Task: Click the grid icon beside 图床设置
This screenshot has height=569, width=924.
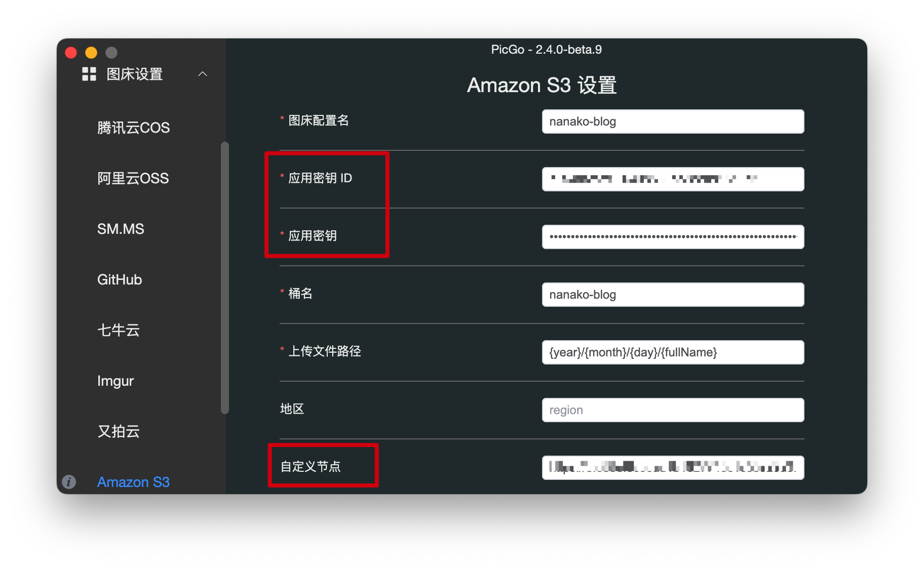Action: point(89,74)
